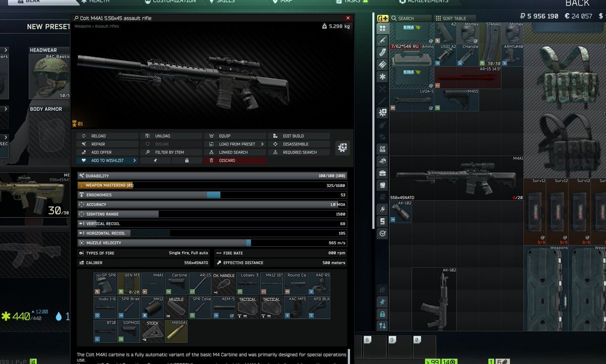Screen dimensions: 606x364
Task: Select the AFG BLK foregrip mod slot
Action: (319, 307)
